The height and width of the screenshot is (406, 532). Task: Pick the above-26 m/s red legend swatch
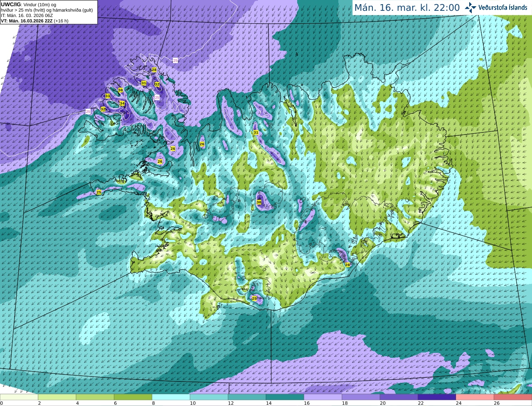[513, 397]
